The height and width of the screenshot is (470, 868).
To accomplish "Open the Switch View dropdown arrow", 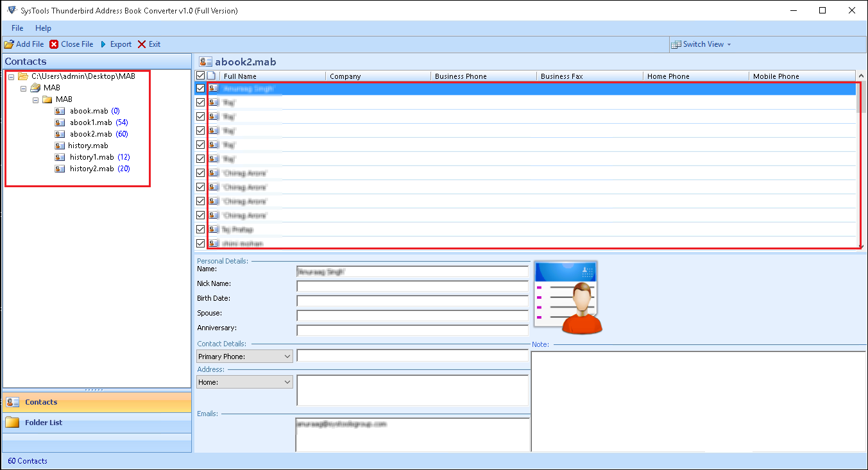I will (729, 44).
